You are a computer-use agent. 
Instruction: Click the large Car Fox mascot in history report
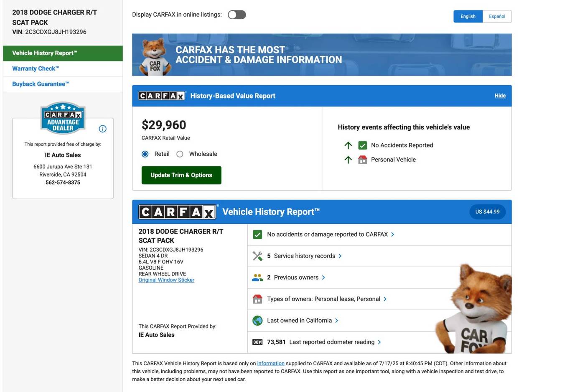[x=474, y=308]
